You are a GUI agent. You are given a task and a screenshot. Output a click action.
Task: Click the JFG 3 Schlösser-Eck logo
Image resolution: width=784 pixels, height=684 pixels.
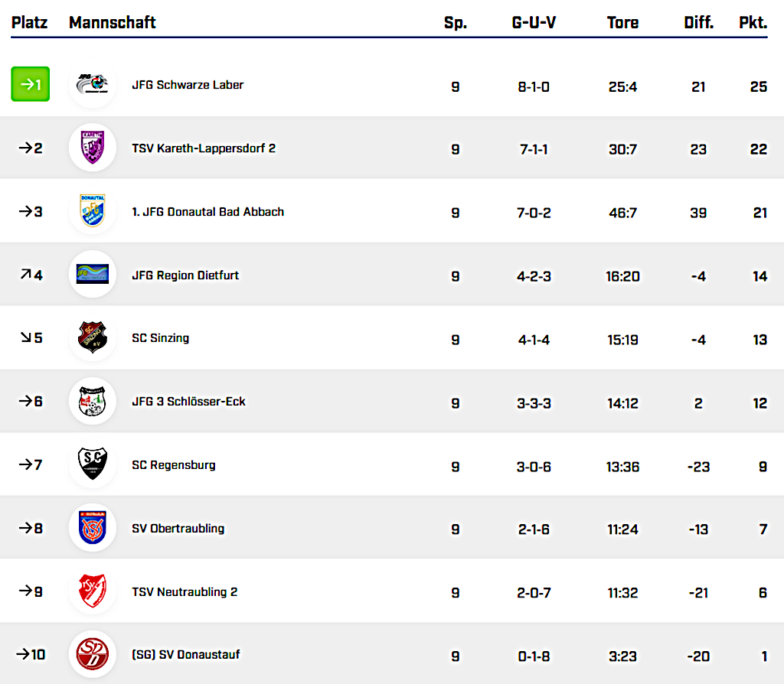93,401
